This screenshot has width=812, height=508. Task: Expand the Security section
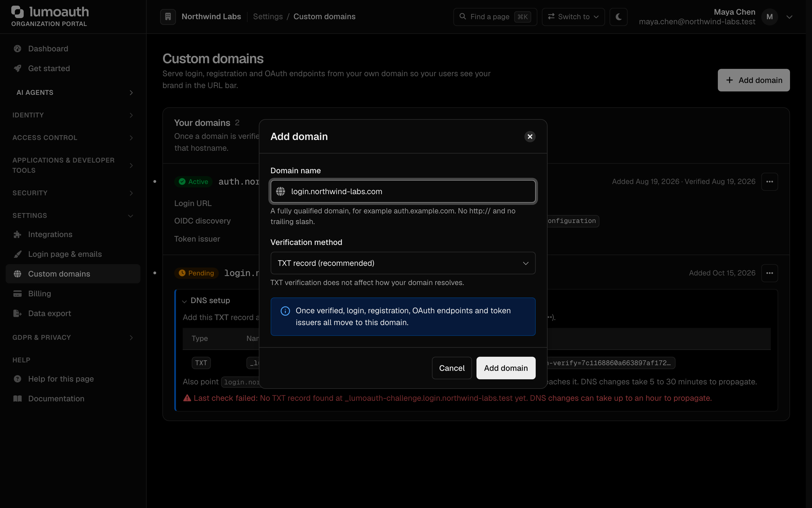point(73,193)
